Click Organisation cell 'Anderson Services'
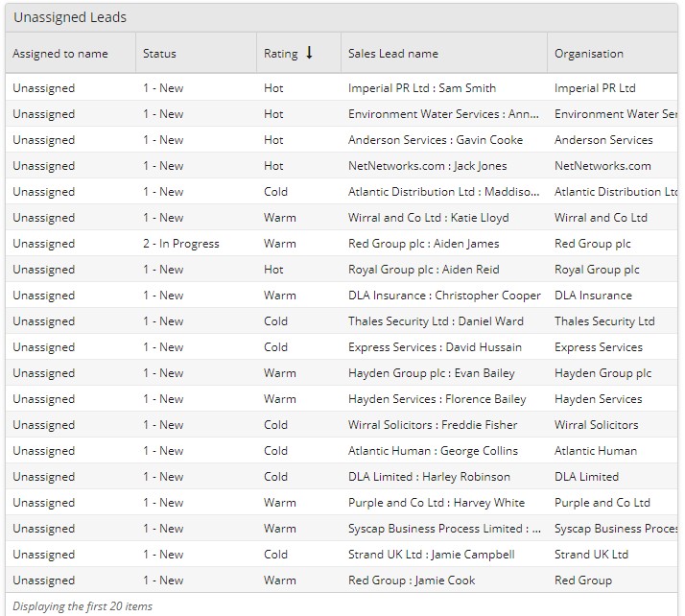 tap(603, 140)
